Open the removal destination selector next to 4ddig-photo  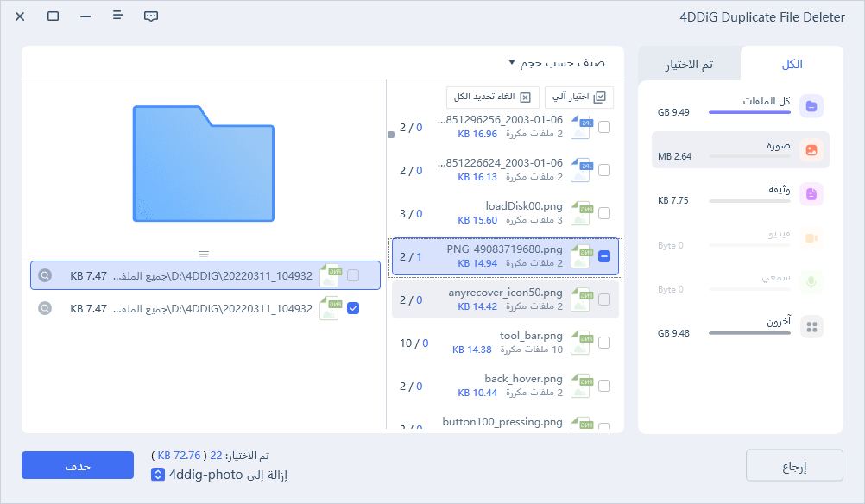[158, 475]
